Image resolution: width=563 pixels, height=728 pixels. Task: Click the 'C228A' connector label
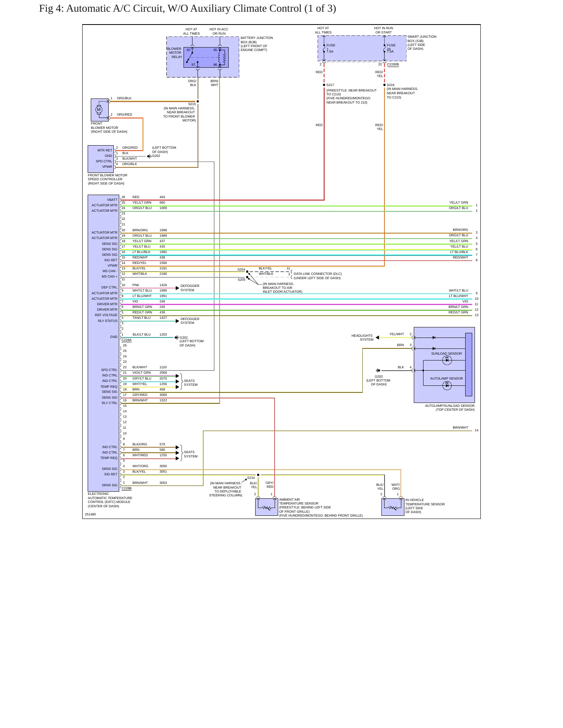tap(127, 340)
